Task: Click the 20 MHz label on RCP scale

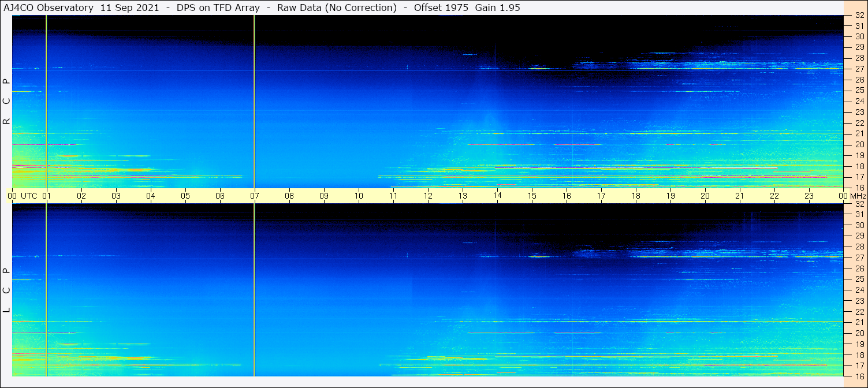Action: tap(859, 144)
